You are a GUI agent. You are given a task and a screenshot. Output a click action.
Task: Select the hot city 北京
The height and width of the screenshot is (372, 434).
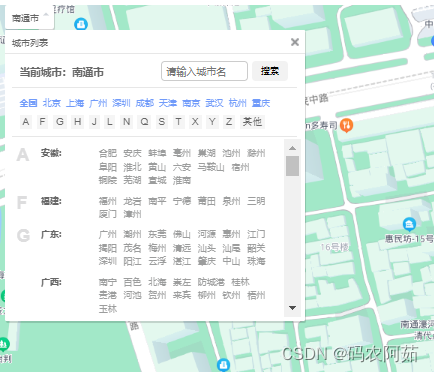pyautogui.click(x=52, y=103)
